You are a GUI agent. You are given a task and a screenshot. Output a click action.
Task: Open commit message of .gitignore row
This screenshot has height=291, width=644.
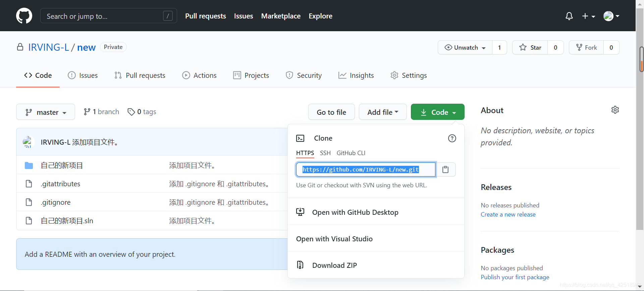pyautogui.click(x=219, y=202)
